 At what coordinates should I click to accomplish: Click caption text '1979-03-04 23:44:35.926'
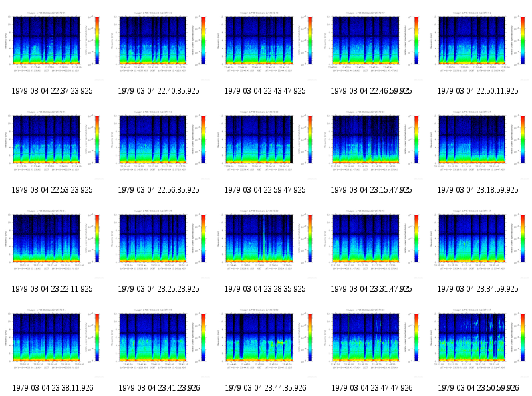pyautogui.click(x=265, y=388)
